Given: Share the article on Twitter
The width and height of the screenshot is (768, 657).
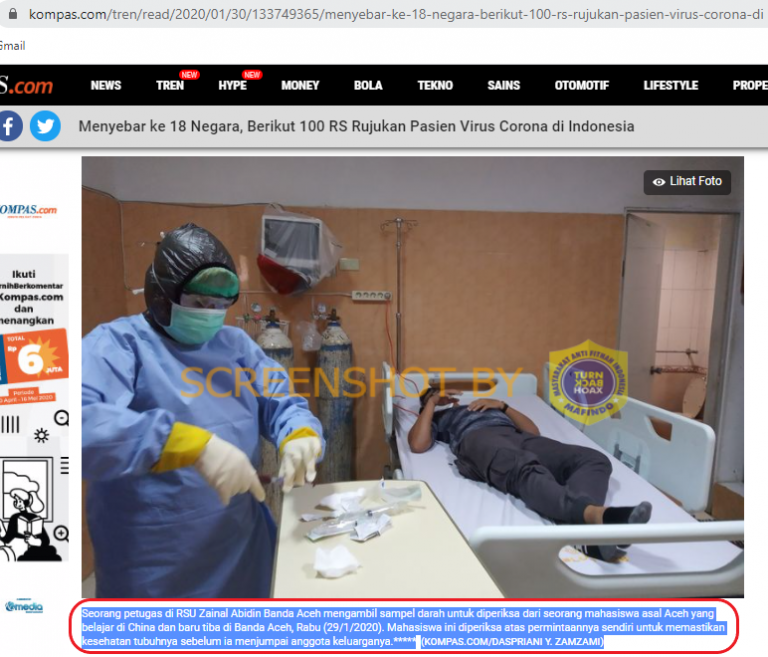Looking at the screenshot, I should pyautogui.click(x=46, y=126).
